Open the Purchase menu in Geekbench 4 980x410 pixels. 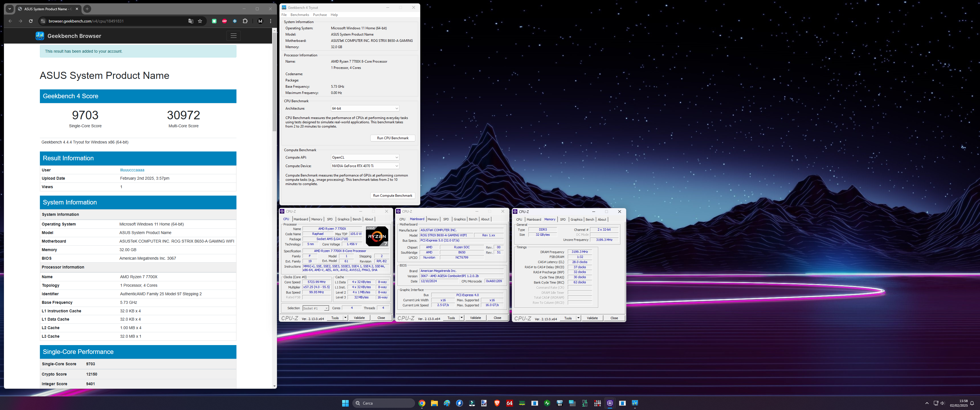coord(320,15)
